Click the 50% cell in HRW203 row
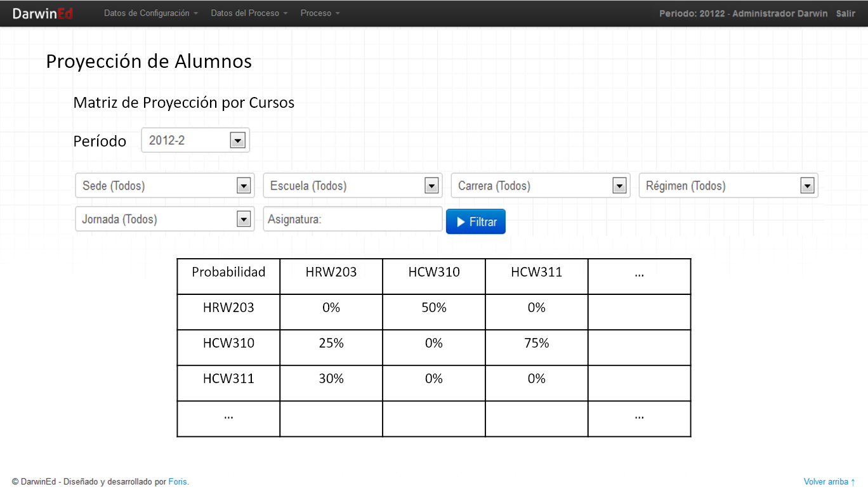This screenshot has width=868, height=489. click(434, 311)
